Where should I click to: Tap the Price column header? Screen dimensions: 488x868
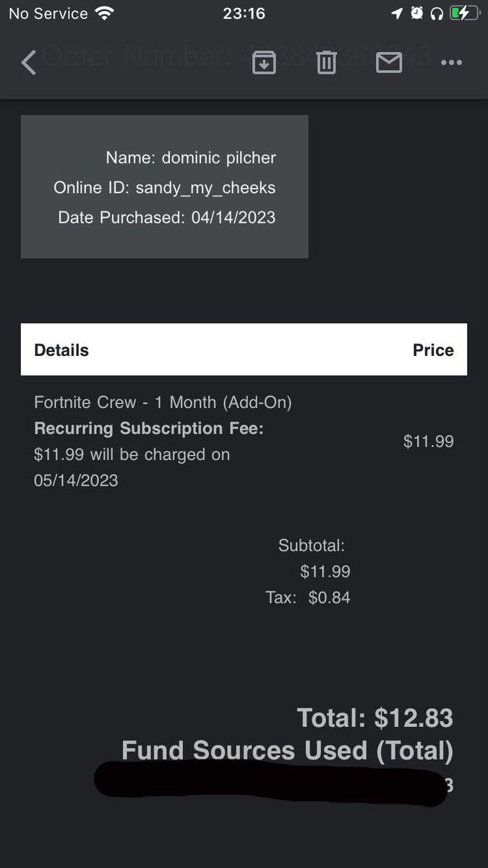click(x=433, y=350)
